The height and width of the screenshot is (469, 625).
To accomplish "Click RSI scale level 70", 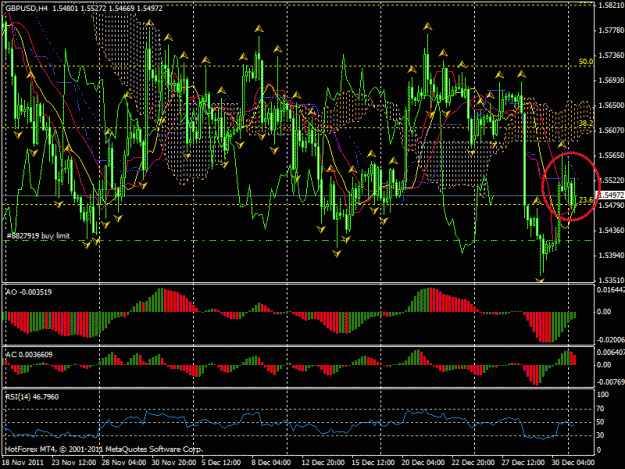I will [601, 409].
